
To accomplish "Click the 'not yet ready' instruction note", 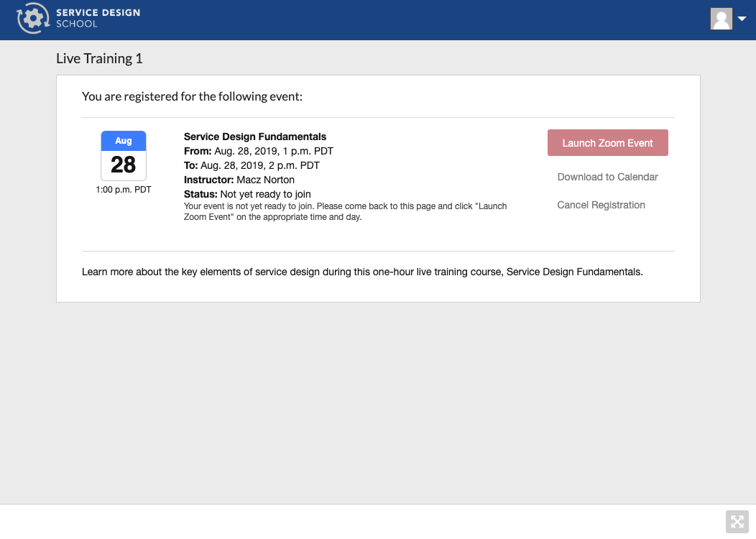I will (345, 211).
